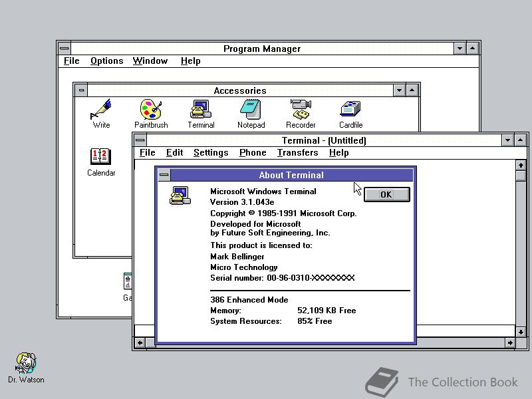This screenshot has width=532, height=399.
Task: Click Terminal horizontal scrollbar left arrow
Action: [x=140, y=342]
